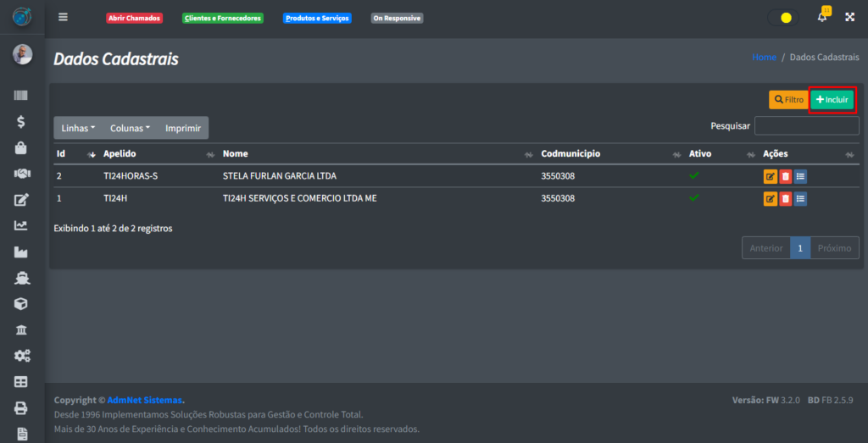Toggle the dark/light theme switch

click(x=782, y=18)
